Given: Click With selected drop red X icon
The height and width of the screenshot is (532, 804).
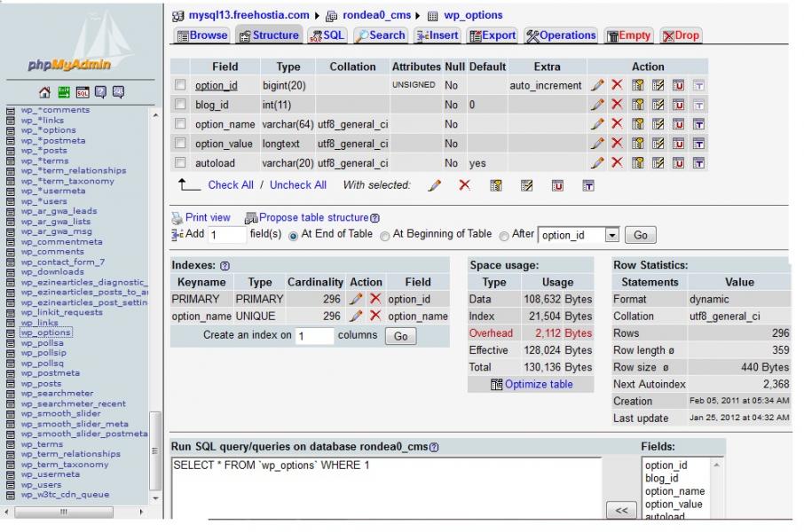Looking at the screenshot, I should click(464, 185).
